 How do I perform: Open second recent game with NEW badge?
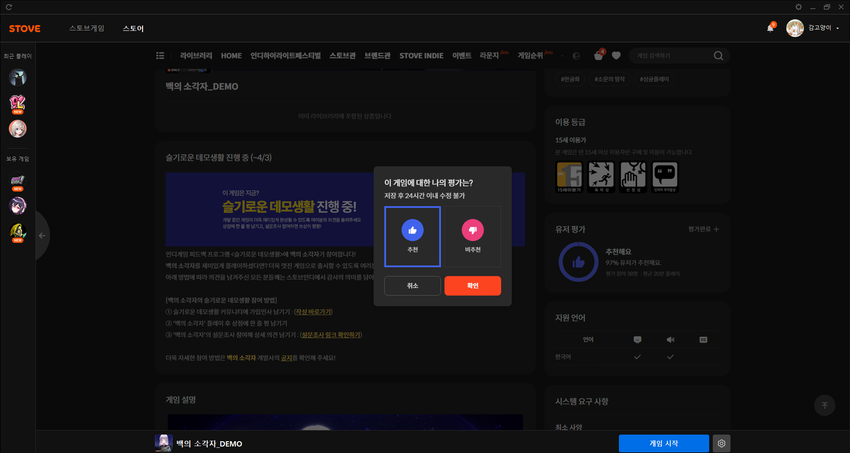17,103
